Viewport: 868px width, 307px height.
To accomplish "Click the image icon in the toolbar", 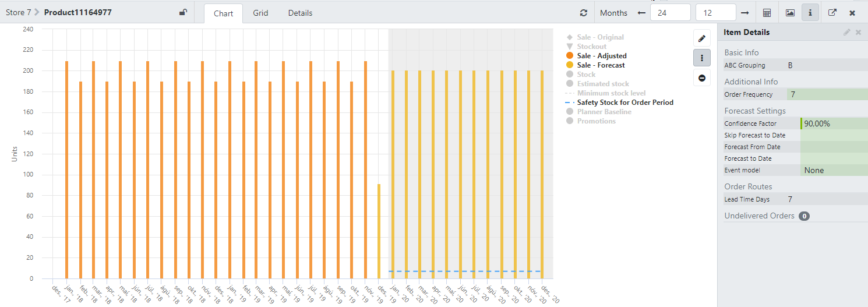I will coord(790,13).
